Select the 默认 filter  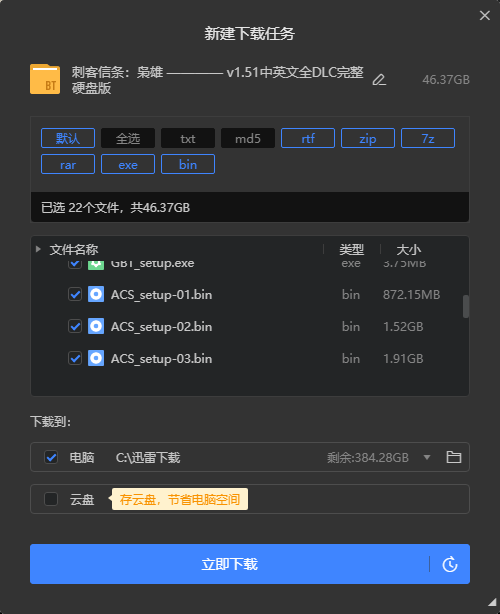click(68, 138)
